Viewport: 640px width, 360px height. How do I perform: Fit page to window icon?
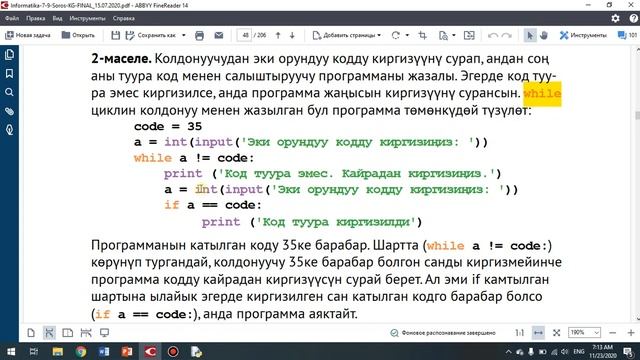tap(556, 333)
